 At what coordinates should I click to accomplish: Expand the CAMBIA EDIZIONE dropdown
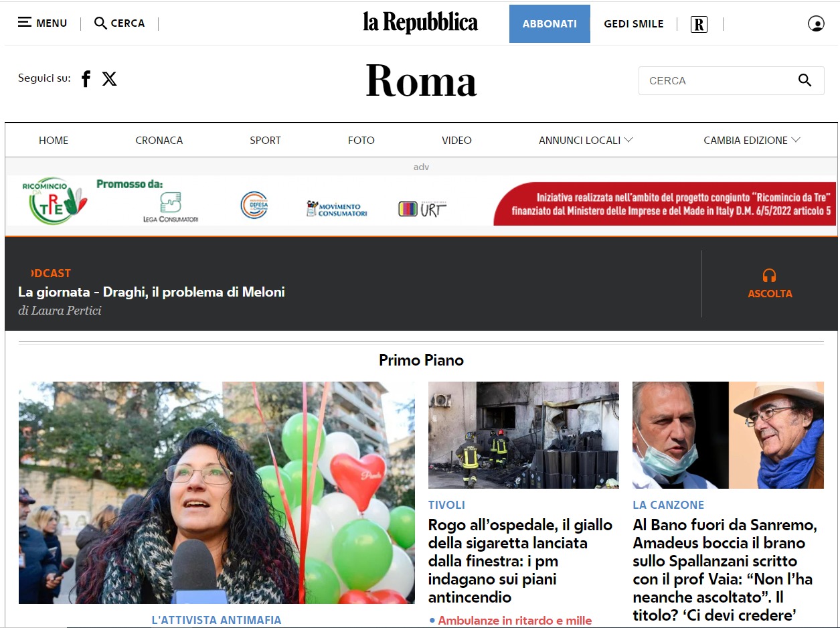coord(752,140)
